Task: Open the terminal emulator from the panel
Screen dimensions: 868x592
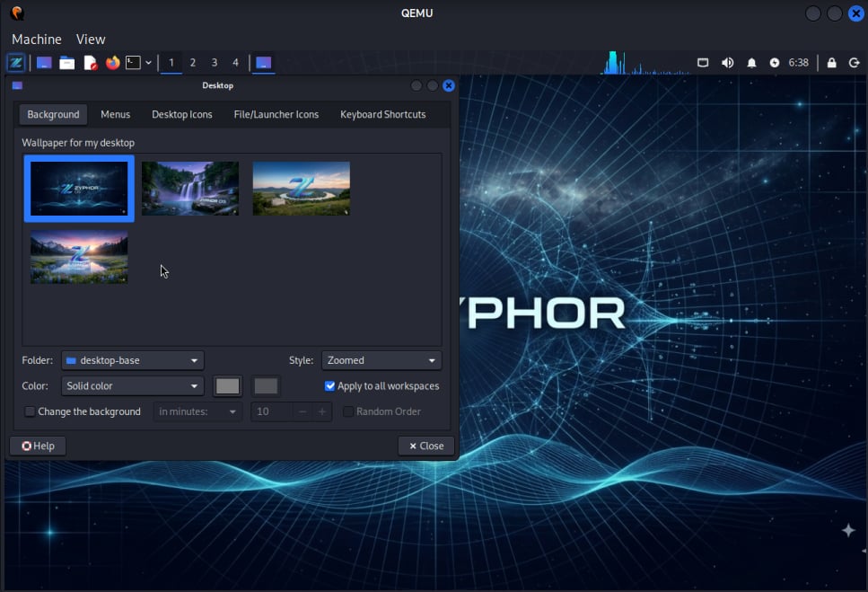Action: pos(133,63)
